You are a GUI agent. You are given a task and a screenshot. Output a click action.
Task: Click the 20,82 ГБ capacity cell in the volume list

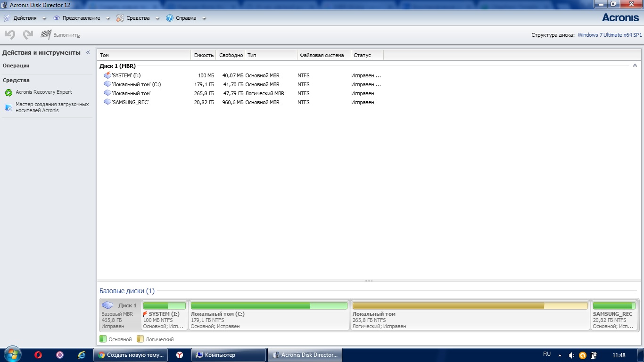[204, 102]
